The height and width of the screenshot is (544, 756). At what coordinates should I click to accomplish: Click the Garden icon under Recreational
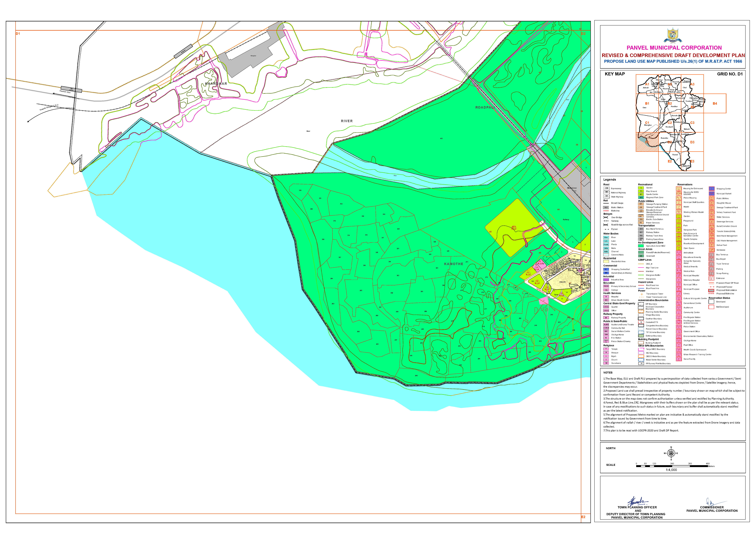(x=641, y=188)
